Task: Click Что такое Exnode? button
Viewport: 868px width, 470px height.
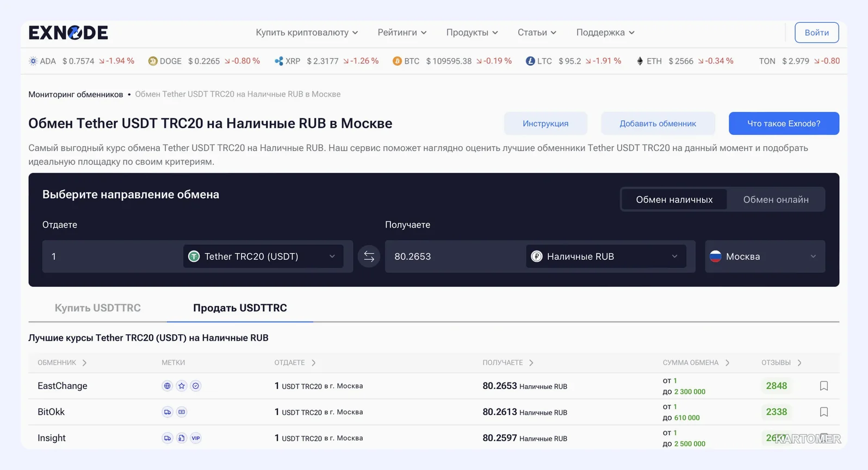Action: tap(784, 123)
